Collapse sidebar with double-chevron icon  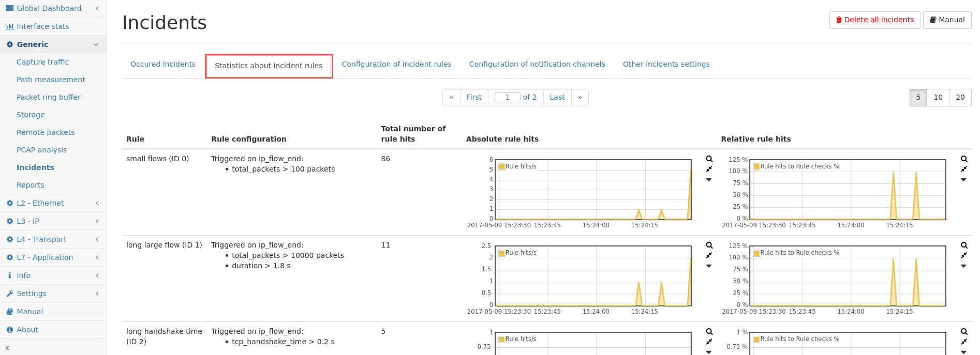tap(7, 348)
